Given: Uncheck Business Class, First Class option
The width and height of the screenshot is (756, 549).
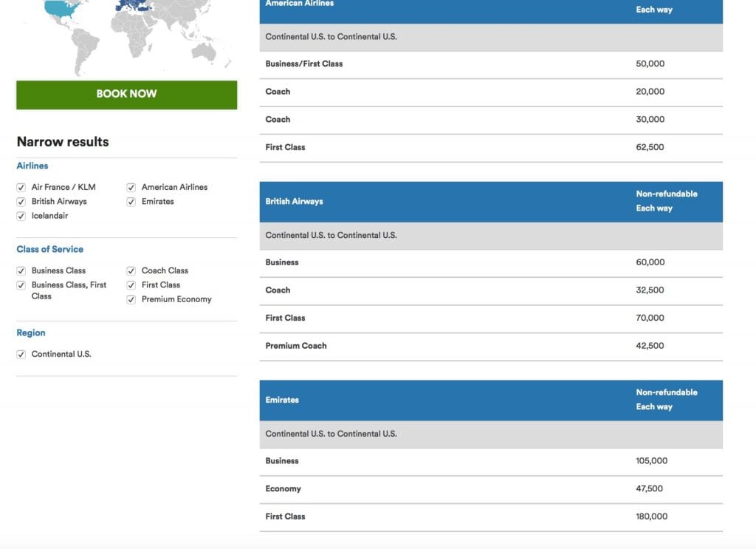Looking at the screenshot, I should coord(21,285).
